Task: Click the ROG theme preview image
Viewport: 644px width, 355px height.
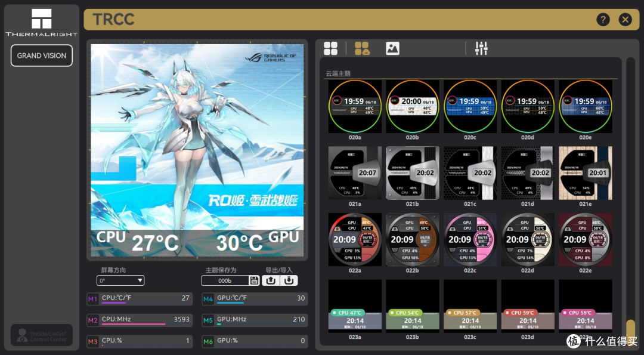Action: click(197, 150)
